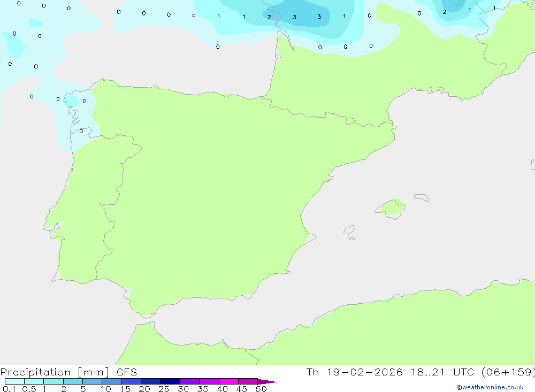Click the 0.1–0.5 mm palest legend swatch
This screenshot has height=392, width=535.
coord(14,381)
